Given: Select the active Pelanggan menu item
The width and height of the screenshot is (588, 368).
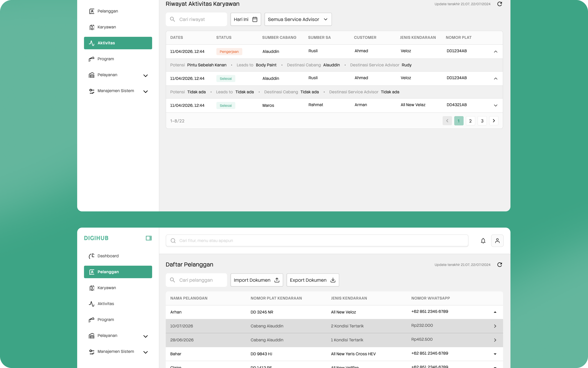Looking at the screenshot, I should click(118, 272).
